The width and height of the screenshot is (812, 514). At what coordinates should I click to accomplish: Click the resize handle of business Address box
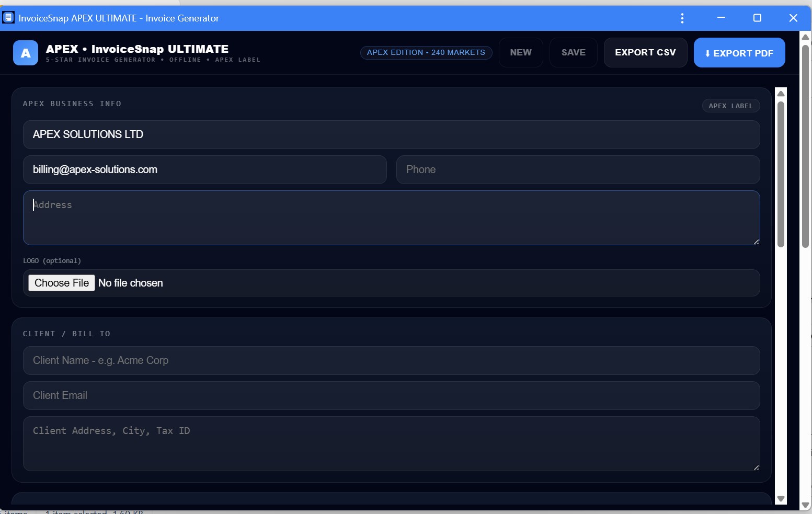click(756, 241)
